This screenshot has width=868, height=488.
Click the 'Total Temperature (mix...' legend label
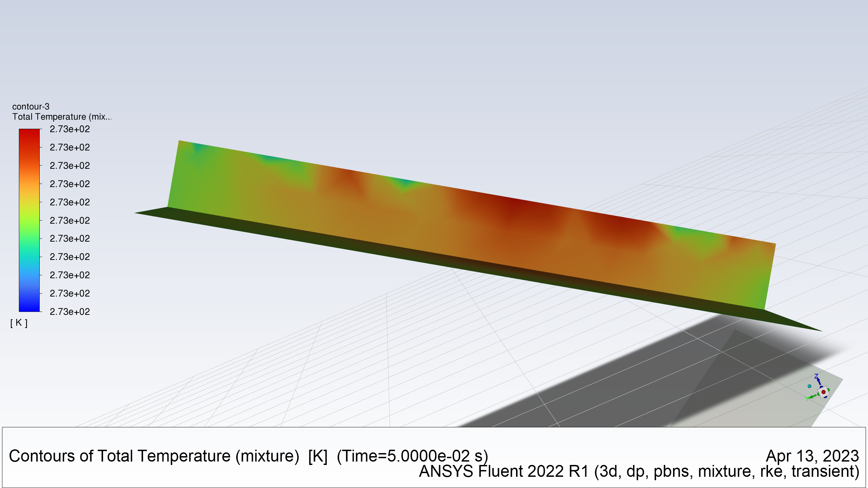62,117
